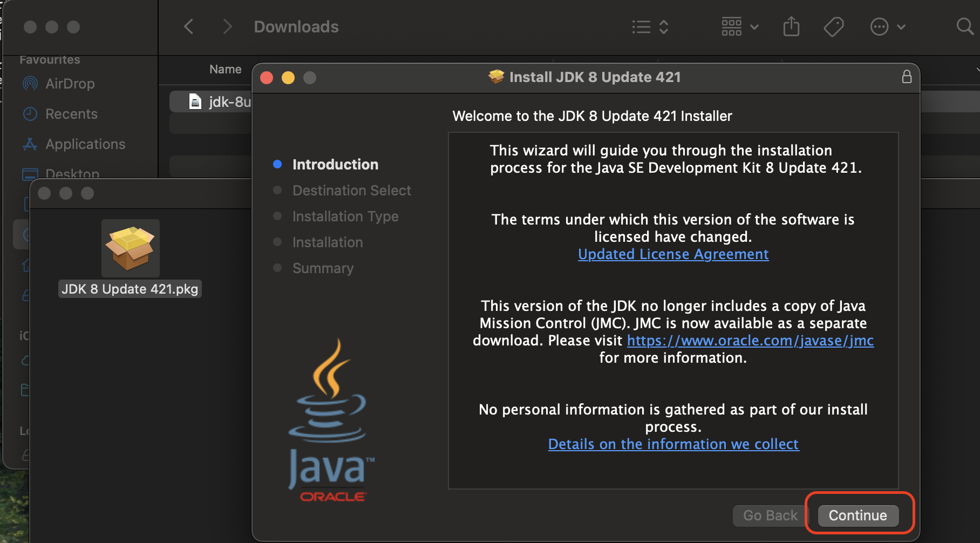Screen dimensions: 980x543
Task: Select the JDK 8 Update 421.pkg package icon
Action: (x=130, y=248)
